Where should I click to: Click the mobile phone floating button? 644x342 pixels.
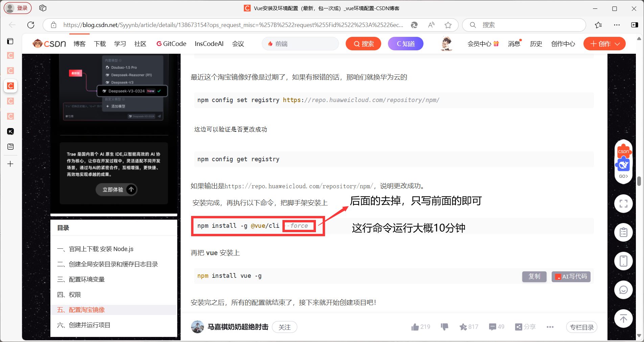coord(623,261)
